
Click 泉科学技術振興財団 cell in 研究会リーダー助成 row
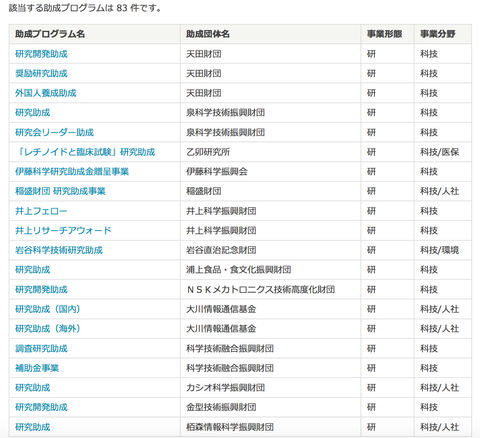(271, 132)
